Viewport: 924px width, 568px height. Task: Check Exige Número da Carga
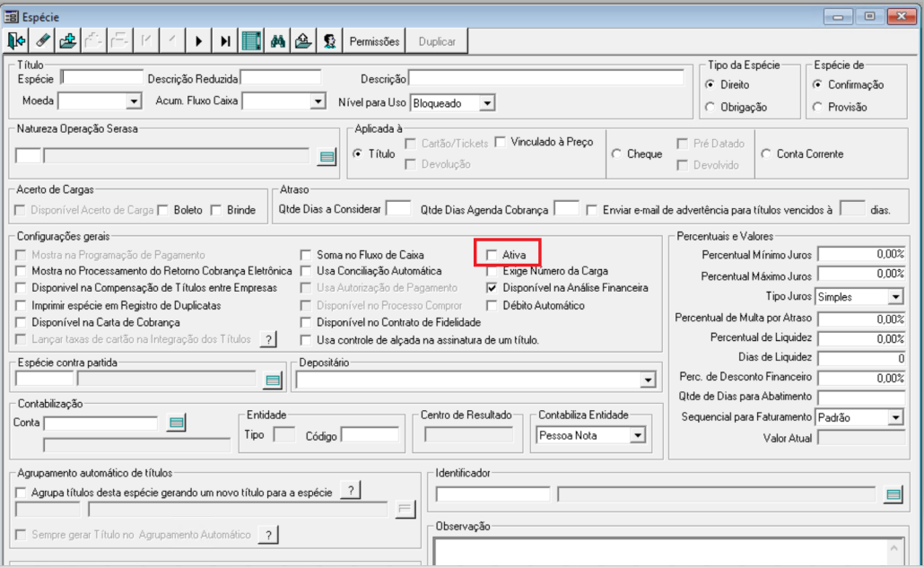(x=492, y=272)
